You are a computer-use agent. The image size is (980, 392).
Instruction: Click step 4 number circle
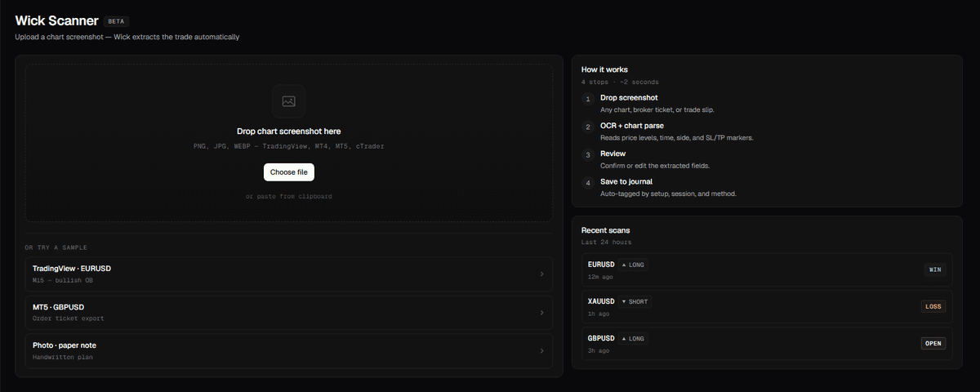(588, 183)
